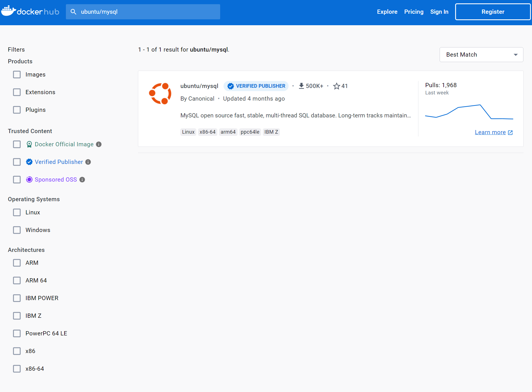
Task: Click the info icon next to Verified Publisher
Action: (88, 162)
